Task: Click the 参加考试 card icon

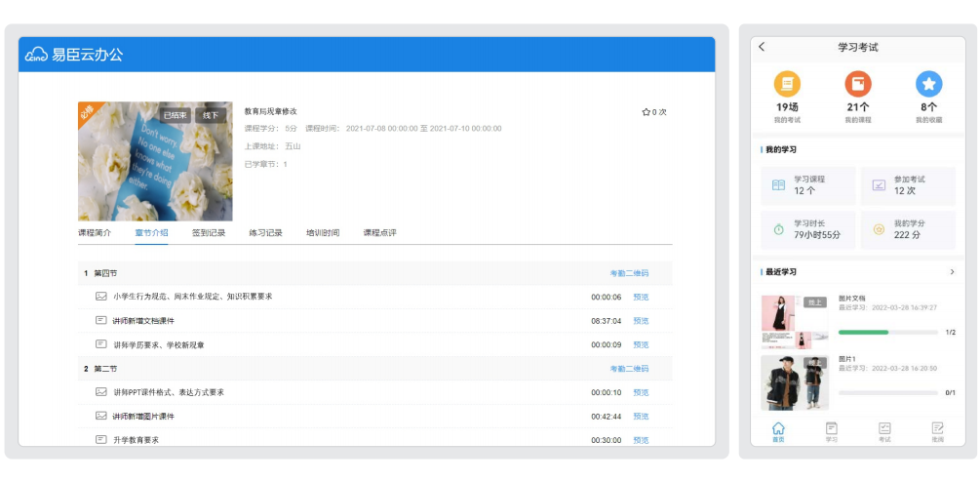Action: [x=879, y=185]
